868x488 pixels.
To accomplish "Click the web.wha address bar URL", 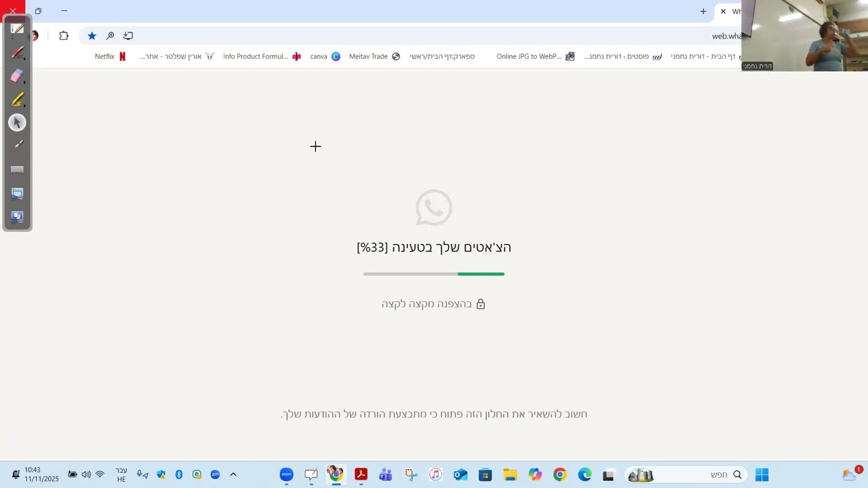I will pyautogui.click(x=726, y=37).
